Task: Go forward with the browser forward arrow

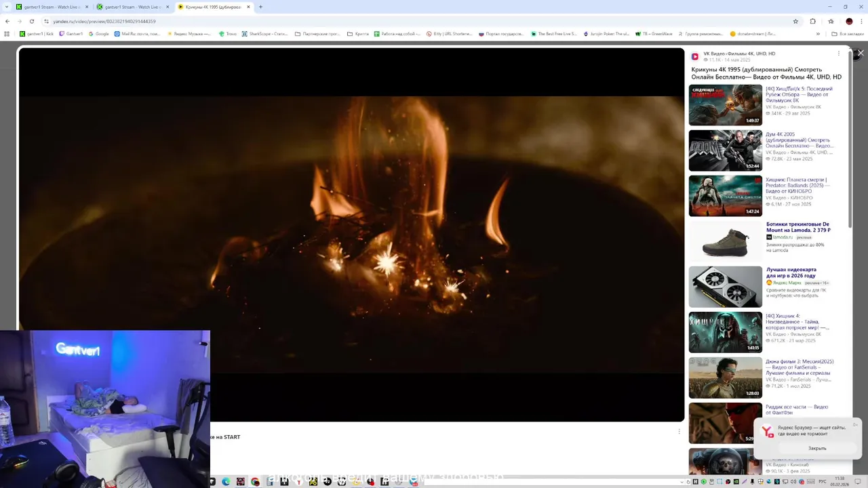Action: [x=20, y=21]
